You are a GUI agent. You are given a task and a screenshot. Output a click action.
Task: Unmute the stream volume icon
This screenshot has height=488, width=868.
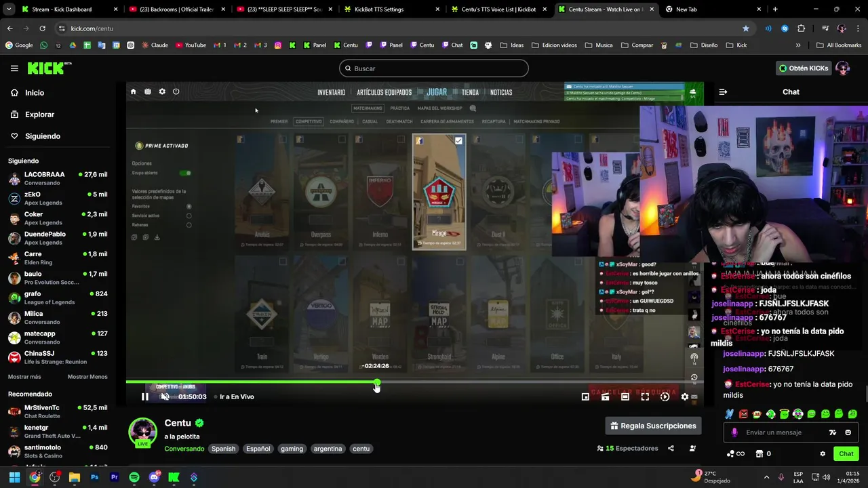165,396
